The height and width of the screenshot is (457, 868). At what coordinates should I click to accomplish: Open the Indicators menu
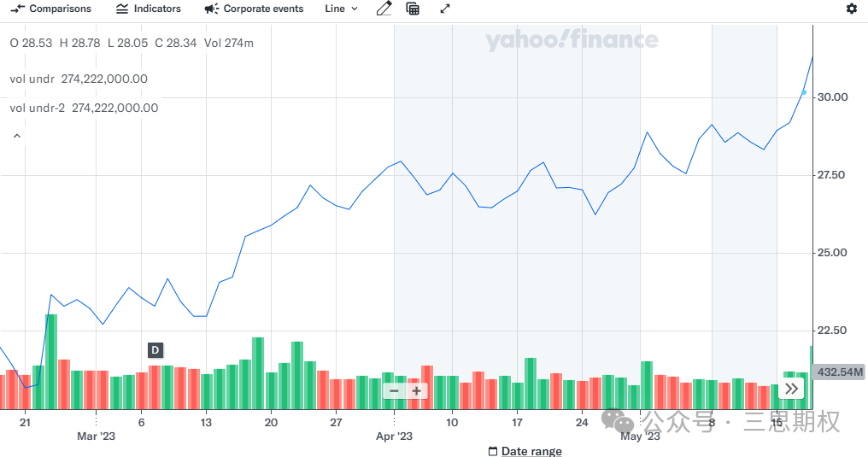click(x=149, y=9)
